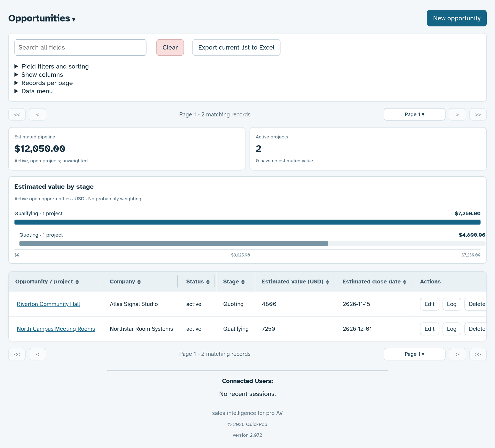Click the $4,800.00 Quoting total
Viewport: 495px width, 448px height.
pos(472,235)
